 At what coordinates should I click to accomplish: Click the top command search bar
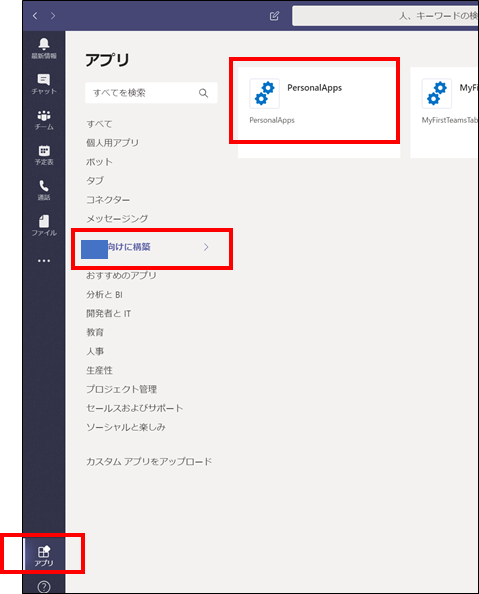385,16
